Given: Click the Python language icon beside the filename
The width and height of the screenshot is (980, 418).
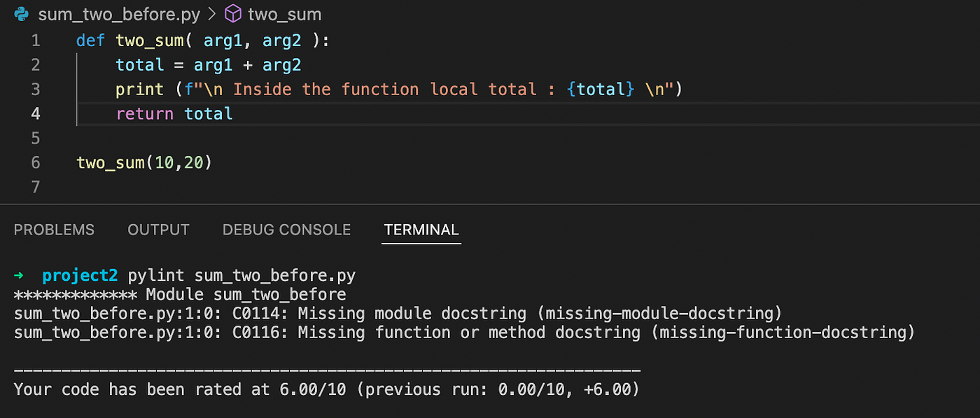Looking at the screenshot, I should [21, 14].
